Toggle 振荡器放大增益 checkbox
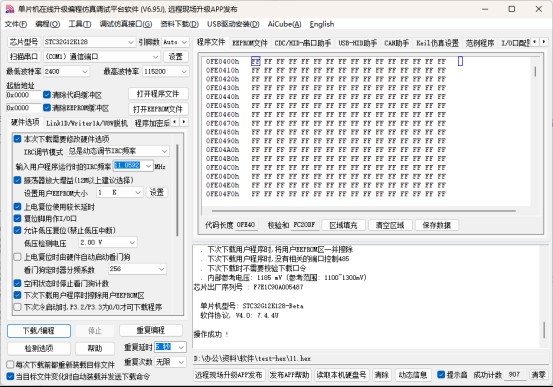The image size is (553, 387). (17, 180)
